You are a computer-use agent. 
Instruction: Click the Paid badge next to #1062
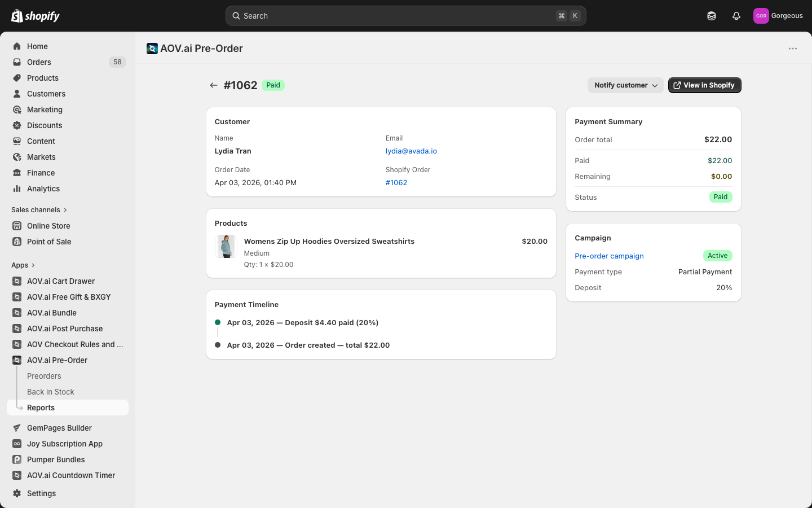273,85
